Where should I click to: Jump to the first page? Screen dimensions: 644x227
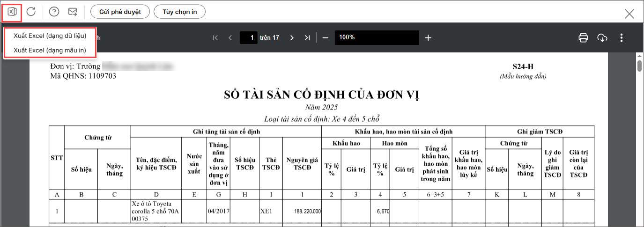(x=215, y=38)
